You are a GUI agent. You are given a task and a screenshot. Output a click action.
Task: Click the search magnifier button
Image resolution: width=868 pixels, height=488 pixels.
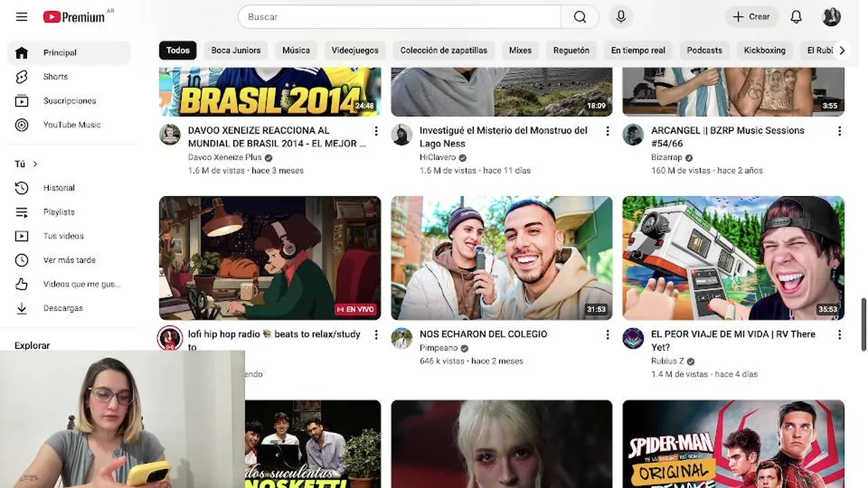pyautogui.click(x=580, y=17)
